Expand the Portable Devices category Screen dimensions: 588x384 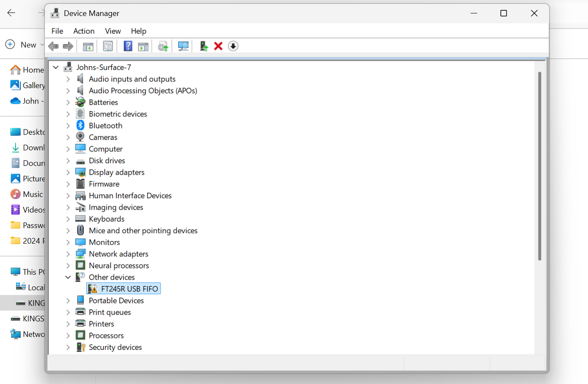pyautogui.click(x=68, y=301)
